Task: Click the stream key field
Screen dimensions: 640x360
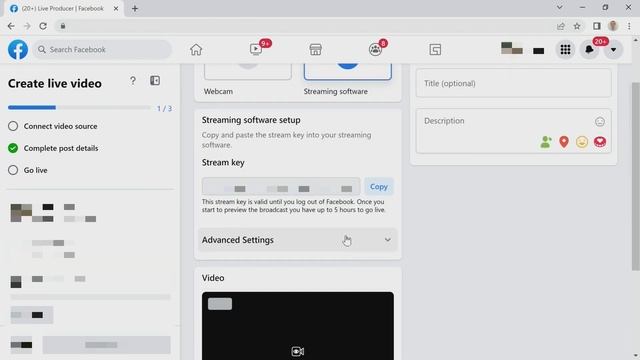Action: [281, 187]
